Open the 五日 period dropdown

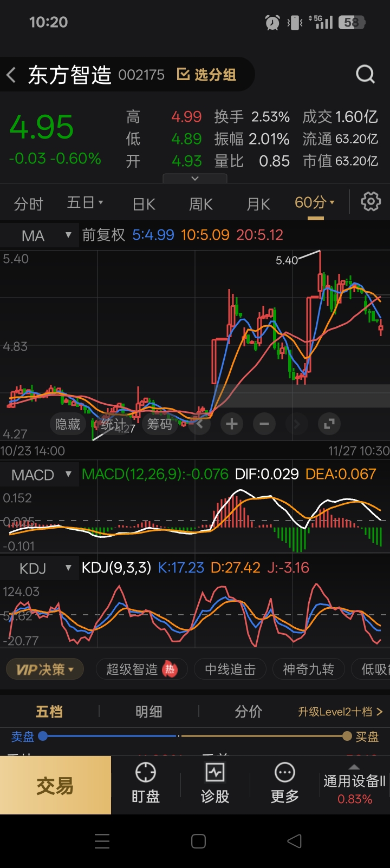(x=85, y=203)
